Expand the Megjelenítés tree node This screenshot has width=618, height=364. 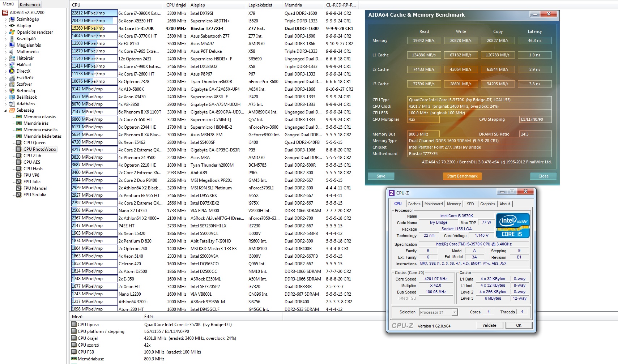pyautogui.click(x=5, y=46)
